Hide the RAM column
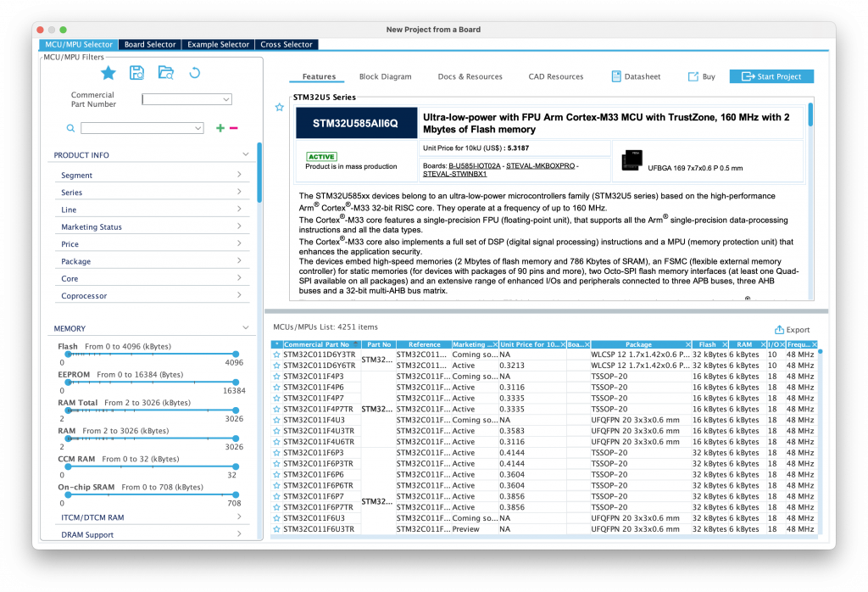Screen dimensions: 868x592 click(x=763, y=344)
